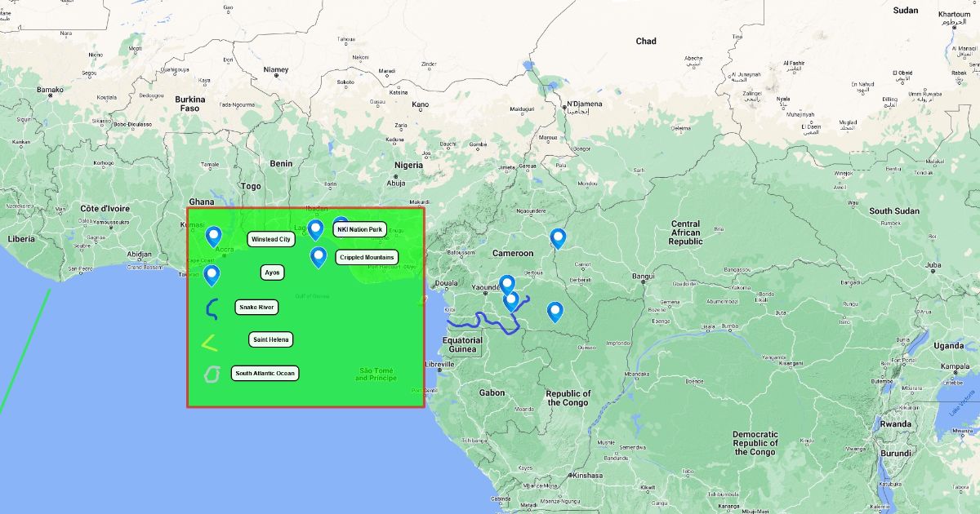980x514 pixels.
Task: Select the Saint Helena label
Action: 270,339
